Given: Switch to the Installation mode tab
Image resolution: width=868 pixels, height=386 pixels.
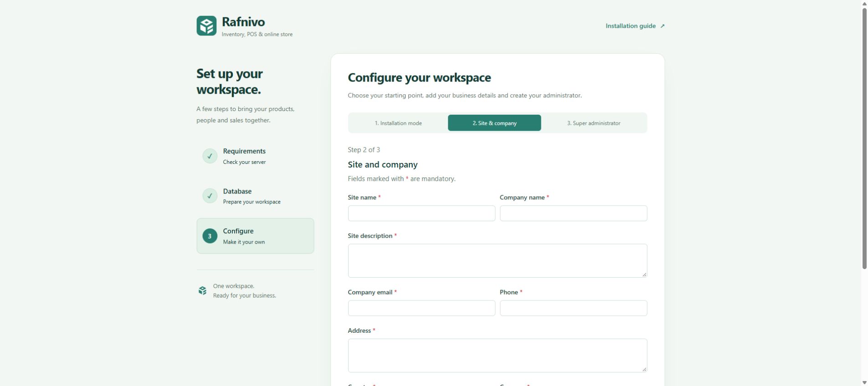Looking at the screenshot, I should pos(398,123).
